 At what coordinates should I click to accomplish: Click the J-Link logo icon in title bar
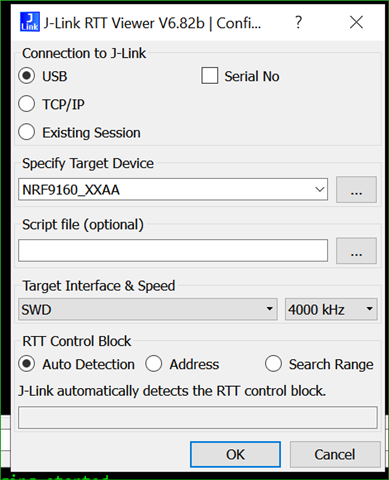tap(30, 22)
